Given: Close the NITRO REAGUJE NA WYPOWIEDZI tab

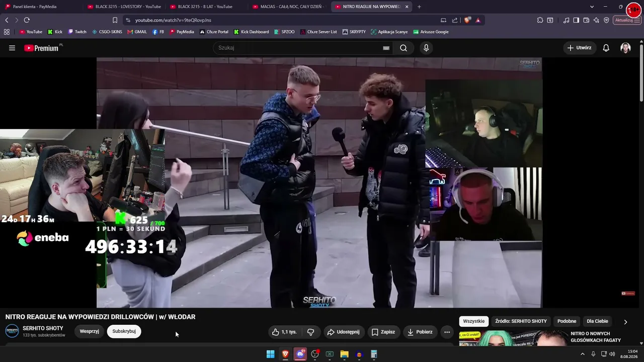Looking at the screenshot, I should coord(407,7).
